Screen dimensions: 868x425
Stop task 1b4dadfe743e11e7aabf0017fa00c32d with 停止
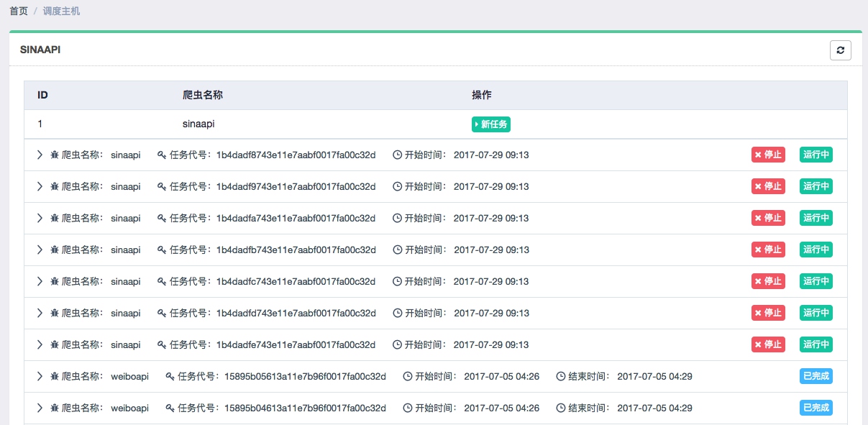click(x=768, y=344)
